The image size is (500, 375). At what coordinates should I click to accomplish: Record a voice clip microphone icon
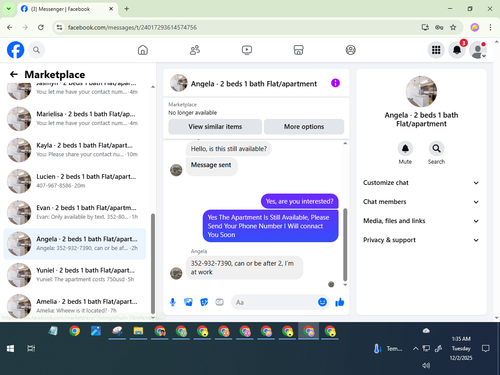coord(173,302)
